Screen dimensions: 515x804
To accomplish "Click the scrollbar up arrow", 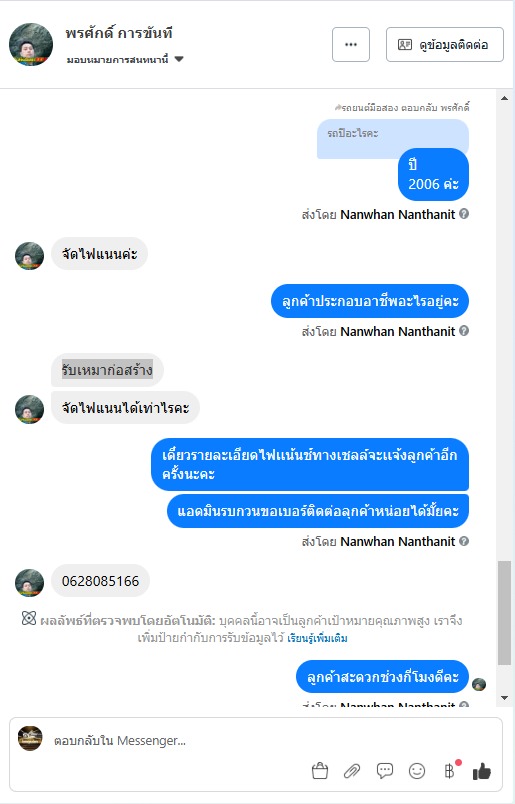I will point(504,98).
